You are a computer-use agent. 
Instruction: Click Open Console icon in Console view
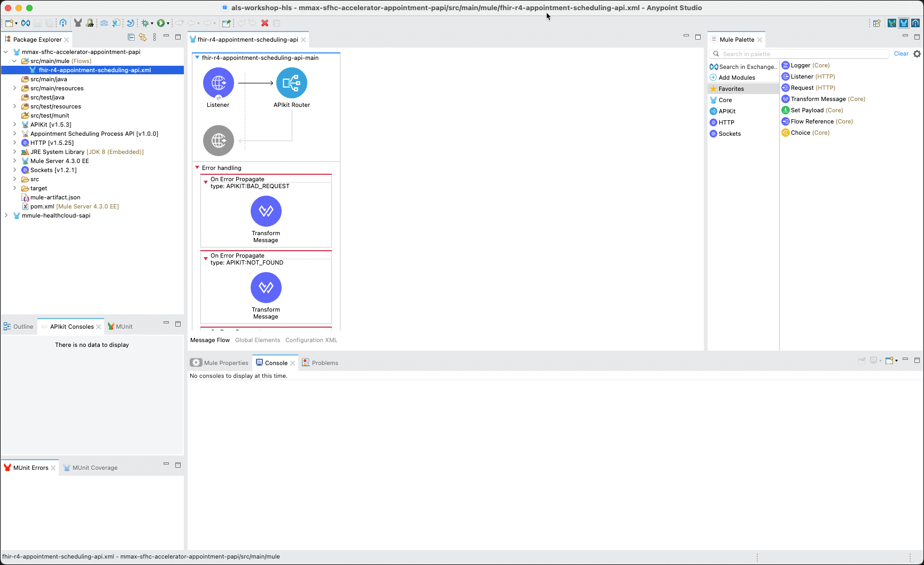click(889, 360)
